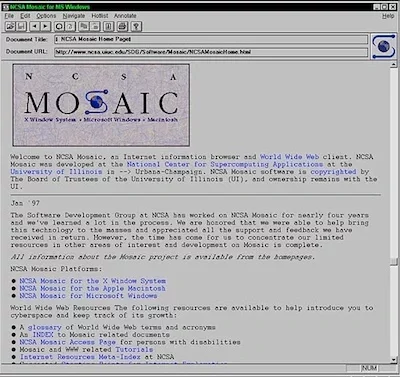The width and height of the screenshot is (400, 377).
Task: Minimize the Mosaic window
Action: 376,7
